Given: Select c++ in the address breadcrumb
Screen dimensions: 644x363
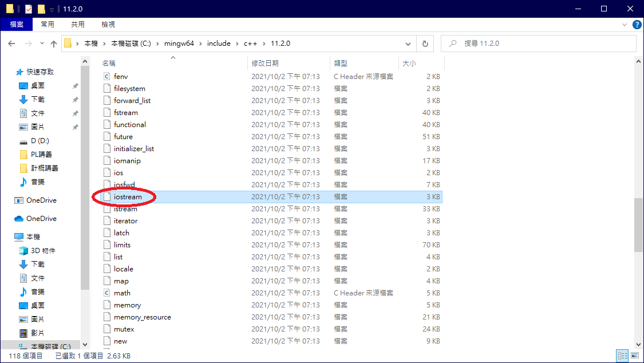Looking at the screenshot, I should tap(251, 44).
